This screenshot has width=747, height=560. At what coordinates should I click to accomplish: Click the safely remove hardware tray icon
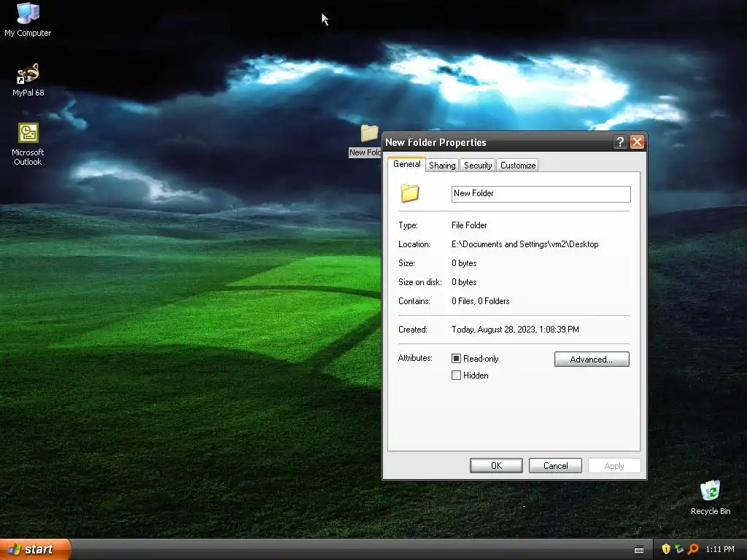679,549
